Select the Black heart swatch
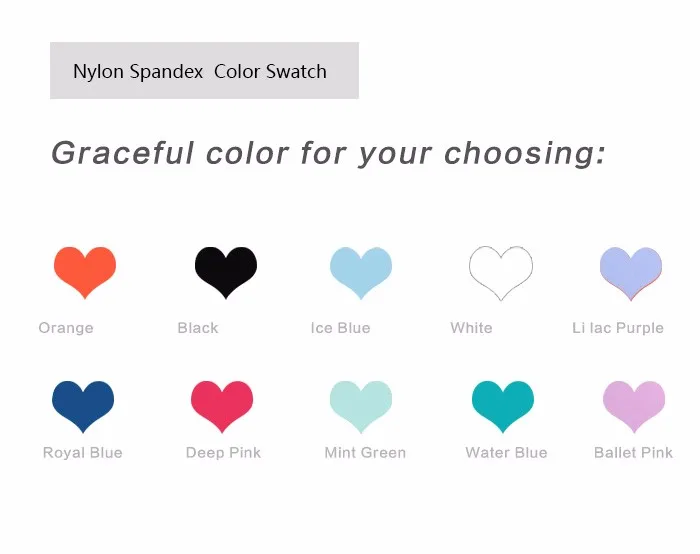The height and width of the screenshot is (554, 700). coord(225,270)
